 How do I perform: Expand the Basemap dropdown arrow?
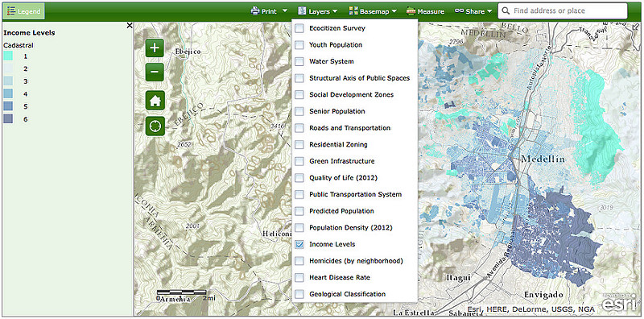[394, 11]
